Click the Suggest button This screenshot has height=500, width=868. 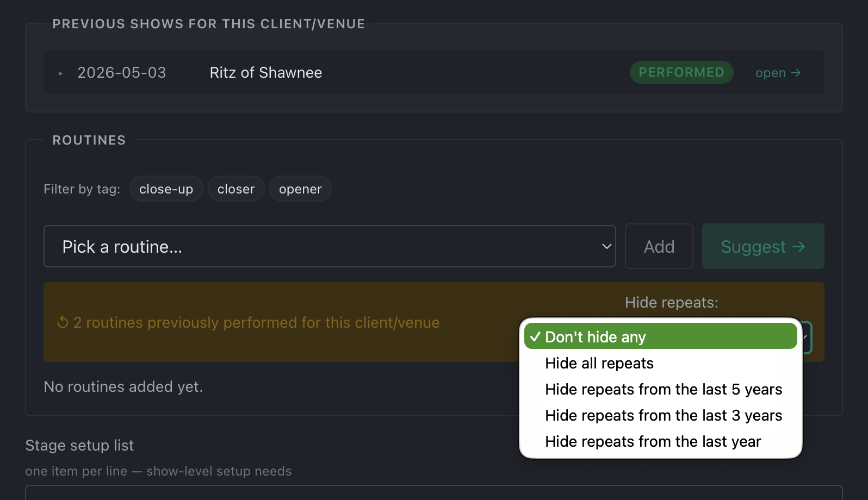(763, 246)
